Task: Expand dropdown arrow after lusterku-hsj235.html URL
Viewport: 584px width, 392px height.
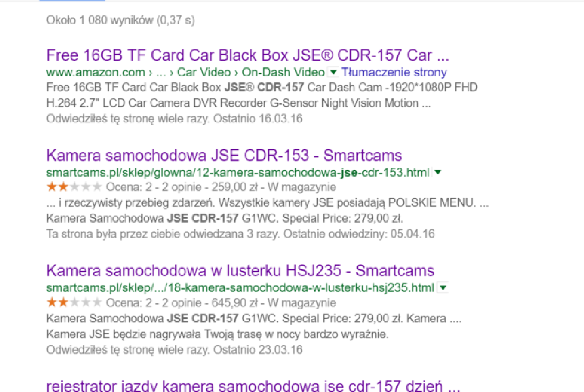Action: click(x=443, y=287)
